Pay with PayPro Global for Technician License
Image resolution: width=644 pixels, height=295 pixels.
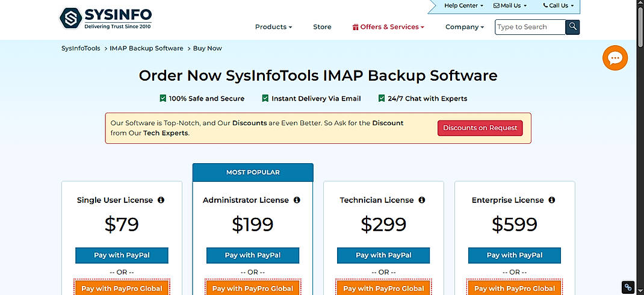point(383,287)
